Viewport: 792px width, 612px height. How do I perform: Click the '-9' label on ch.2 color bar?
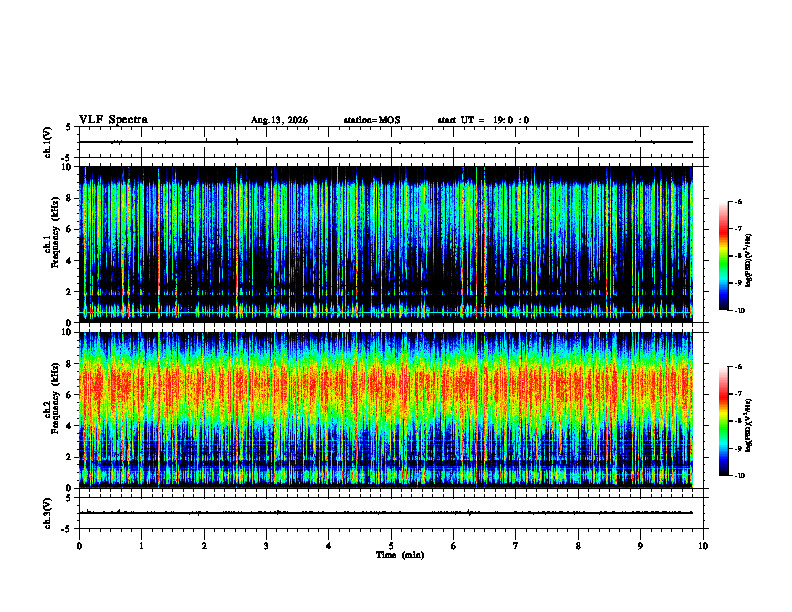pyautogui.click(x=738, y=448)
